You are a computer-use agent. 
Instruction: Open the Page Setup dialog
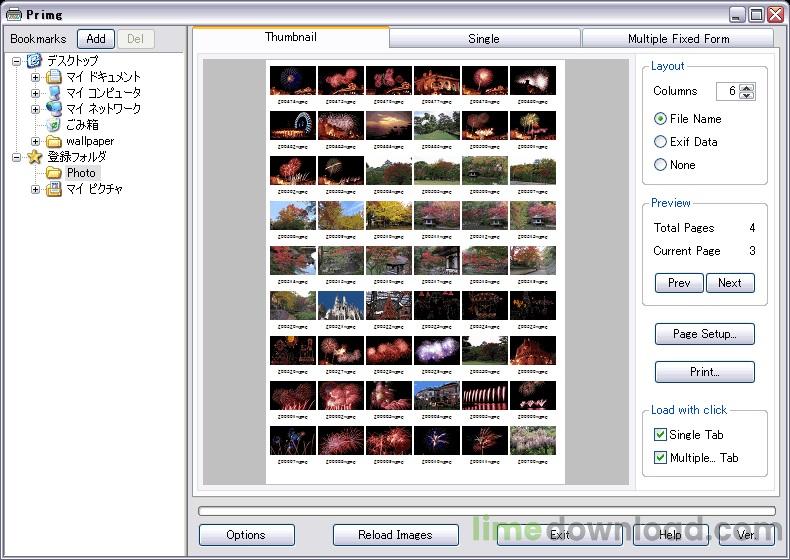pos(704,334)
